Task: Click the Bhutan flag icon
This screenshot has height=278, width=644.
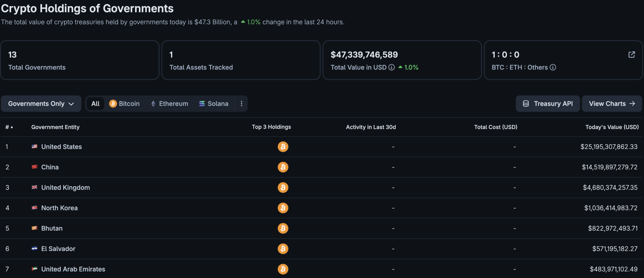Action: click(34, 228)
